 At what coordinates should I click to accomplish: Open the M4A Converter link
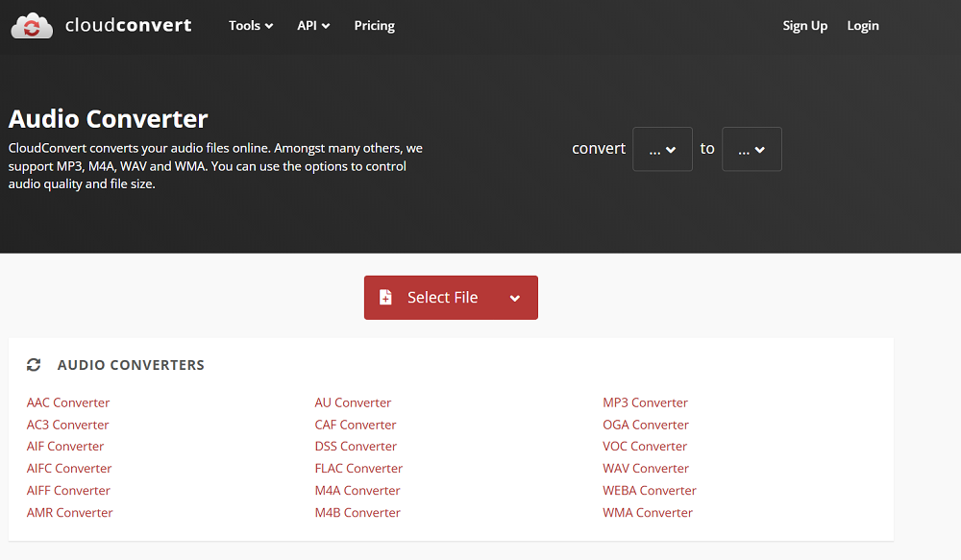tap(357, 490)
